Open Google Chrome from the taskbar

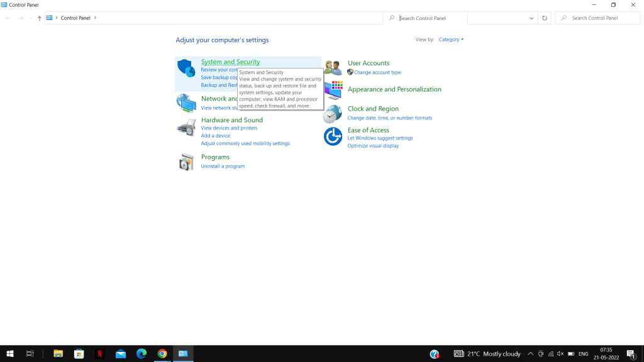[x=162, y=354]
